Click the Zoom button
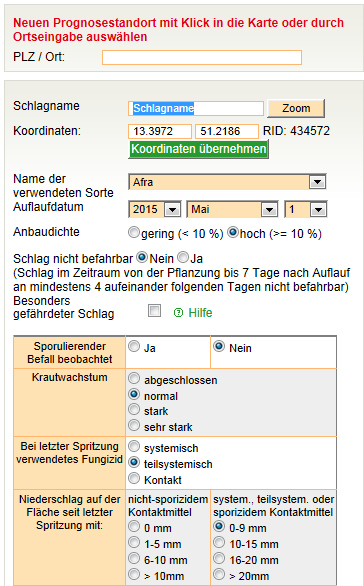 click(x=296, y=108)
